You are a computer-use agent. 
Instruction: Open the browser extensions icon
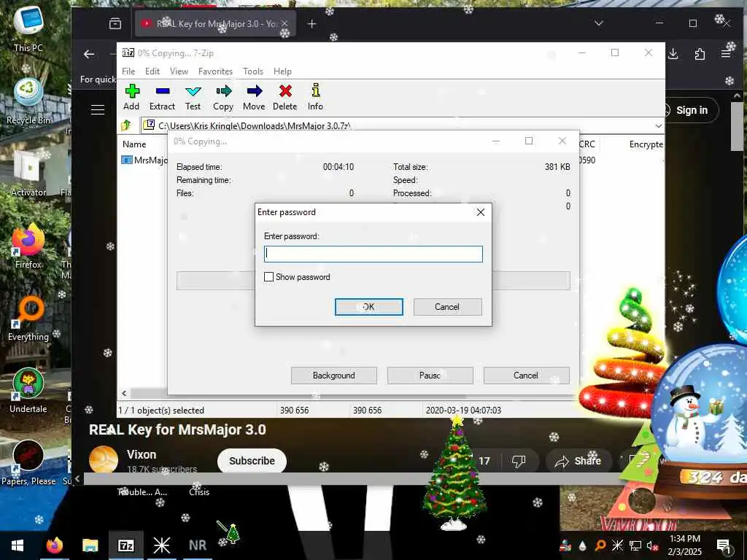(700, 54)
